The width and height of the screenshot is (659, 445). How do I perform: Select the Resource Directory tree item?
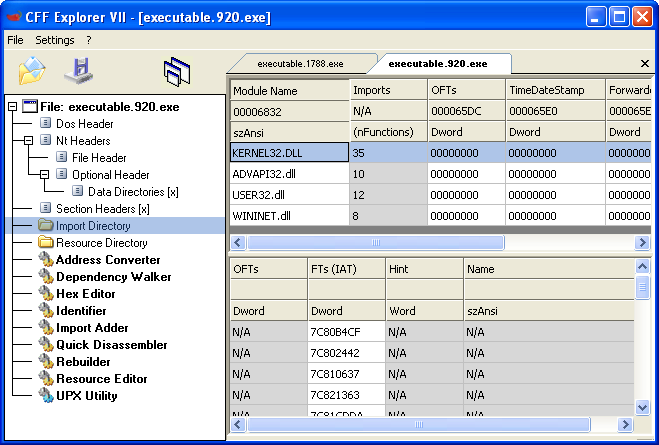pyautogui.click(x=101, y=243)
